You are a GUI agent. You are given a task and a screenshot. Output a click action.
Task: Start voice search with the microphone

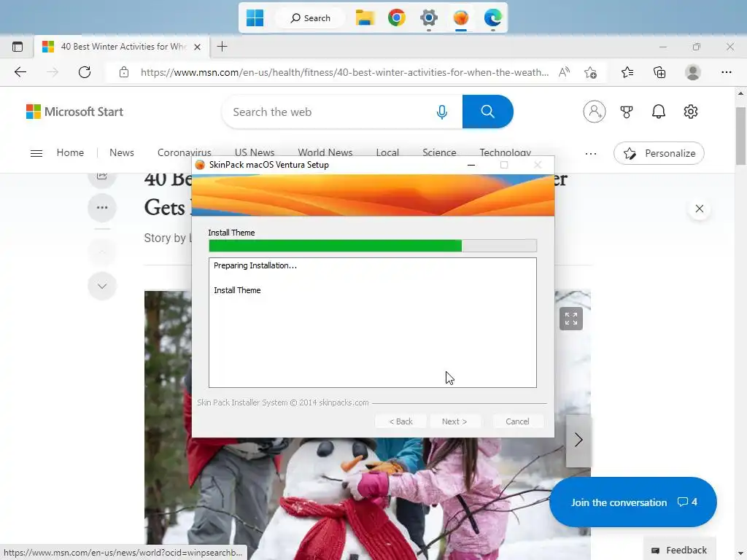click(x=441, y=112)
